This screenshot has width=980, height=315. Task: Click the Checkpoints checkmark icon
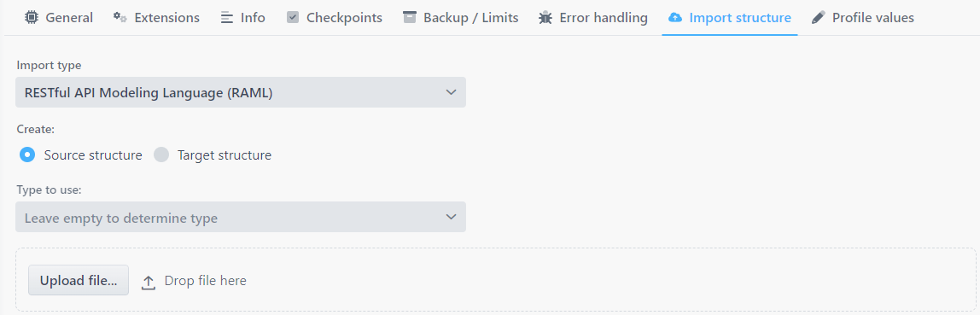pos(293,18)
